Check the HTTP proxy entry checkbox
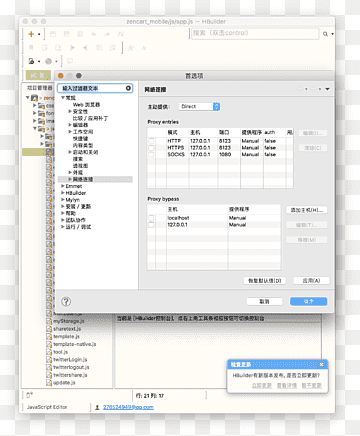Viewport: 360px width, 436px height. (151, 141)
